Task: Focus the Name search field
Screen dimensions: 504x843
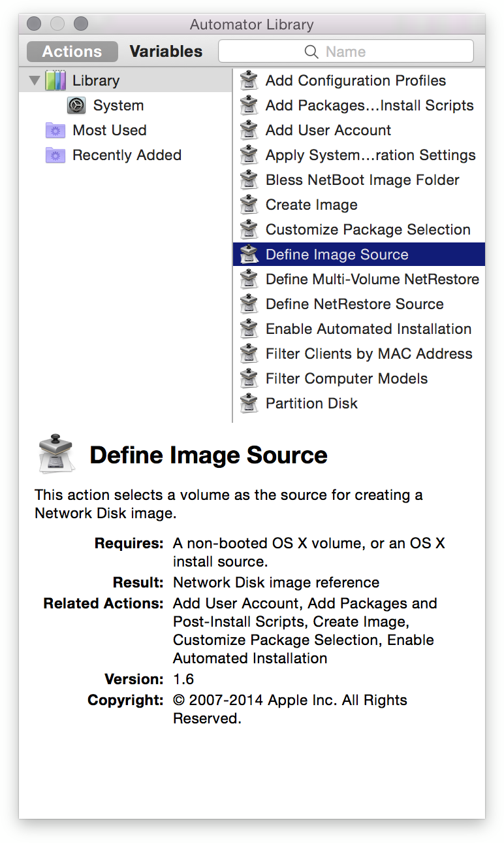Action: (346, 52)
